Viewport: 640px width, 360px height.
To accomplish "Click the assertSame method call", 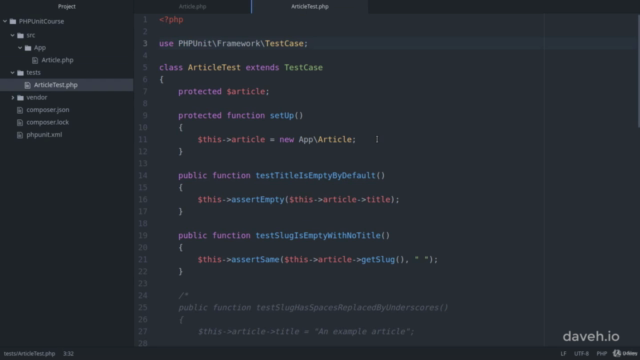I will [x=255, y=260].
